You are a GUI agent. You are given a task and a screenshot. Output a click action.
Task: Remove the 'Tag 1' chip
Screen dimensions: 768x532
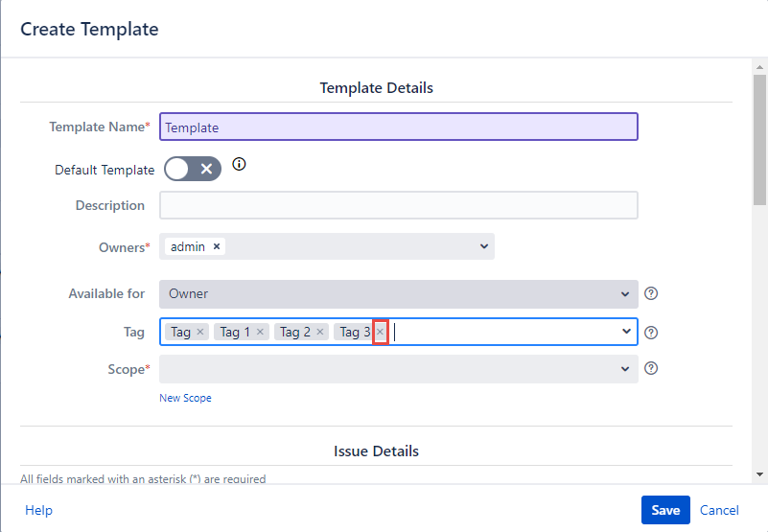tap(261, 332)
